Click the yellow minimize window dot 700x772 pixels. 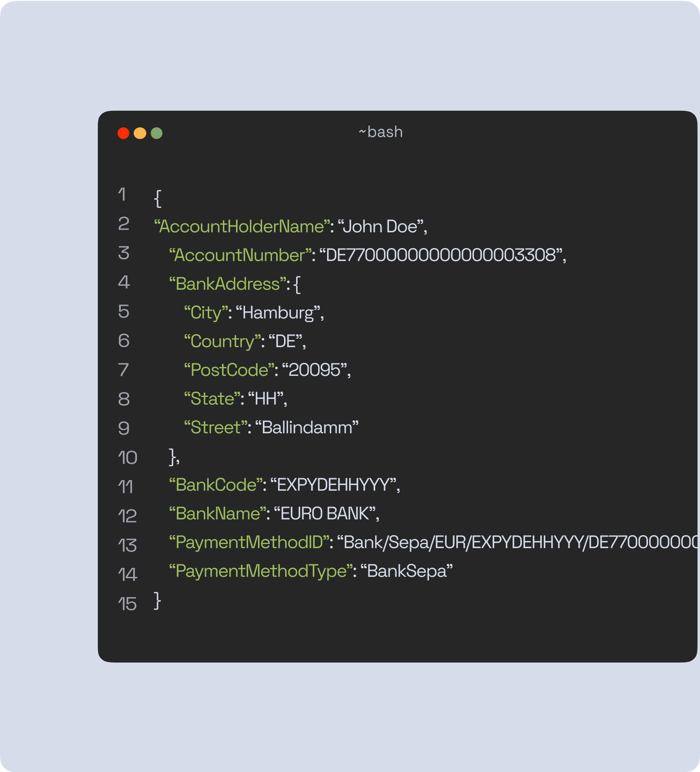(x=140, y=133)
